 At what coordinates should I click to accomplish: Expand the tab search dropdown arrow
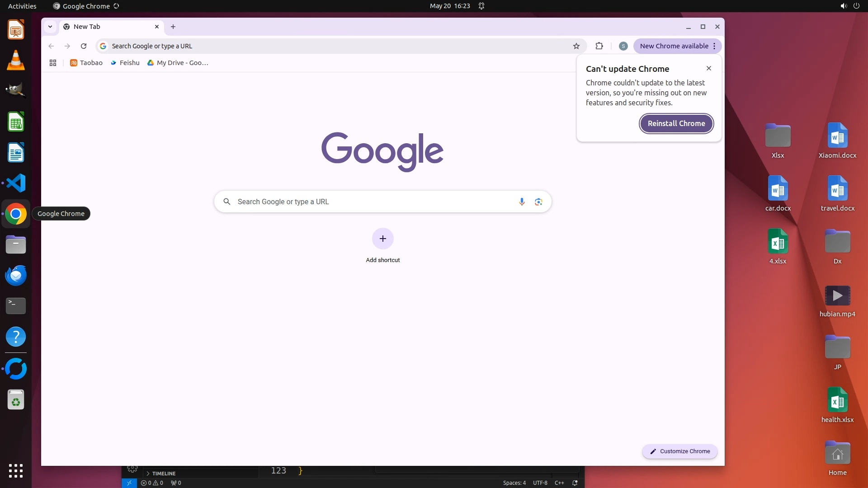click(50, 27)
